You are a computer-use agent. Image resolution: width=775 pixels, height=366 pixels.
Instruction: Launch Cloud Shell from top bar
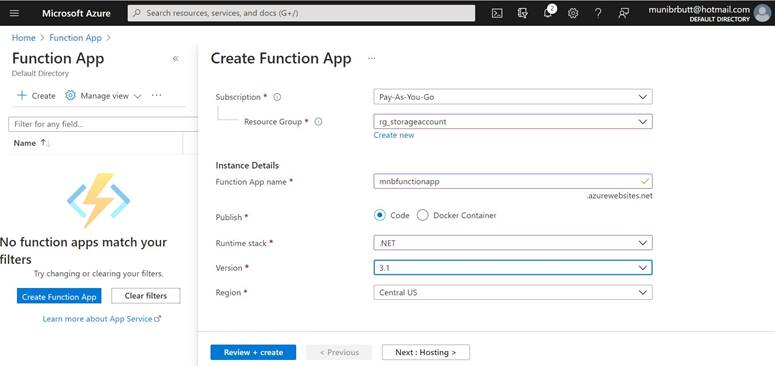pos(497,13)
